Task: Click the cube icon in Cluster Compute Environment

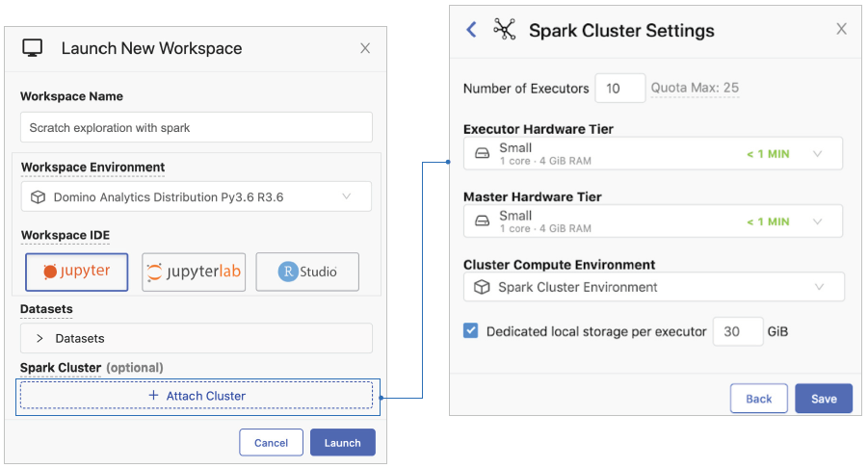Action: [x=482, y=287]
